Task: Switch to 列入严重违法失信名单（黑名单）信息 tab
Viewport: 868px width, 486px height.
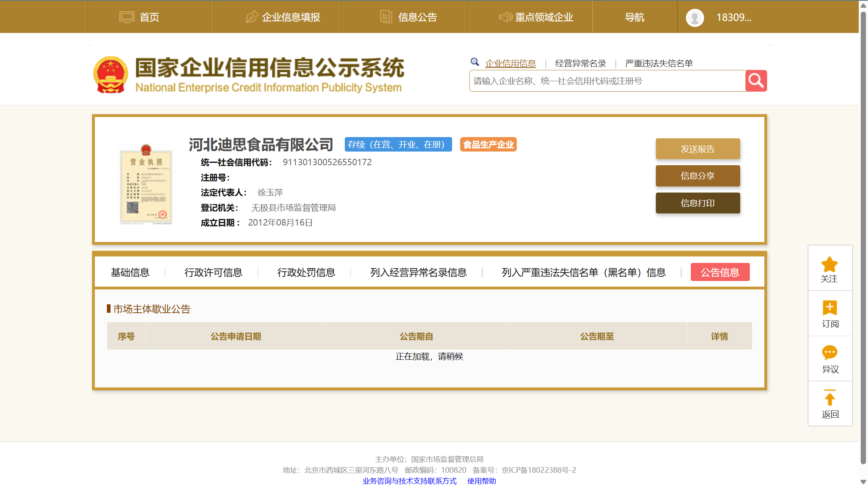Action: [x=583, y=273]
